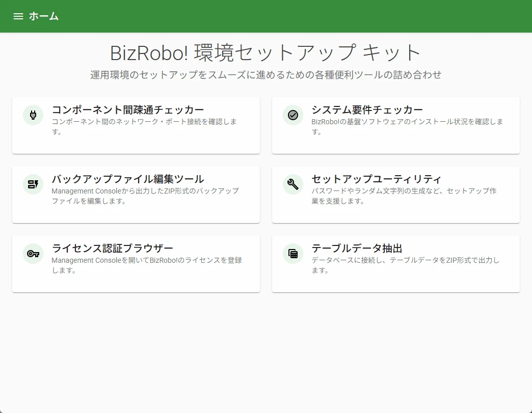Screen dimensions: 532x413
Task: Open コンポーネント間疎通チェッカー card title
Action: [x=128, y=110]
